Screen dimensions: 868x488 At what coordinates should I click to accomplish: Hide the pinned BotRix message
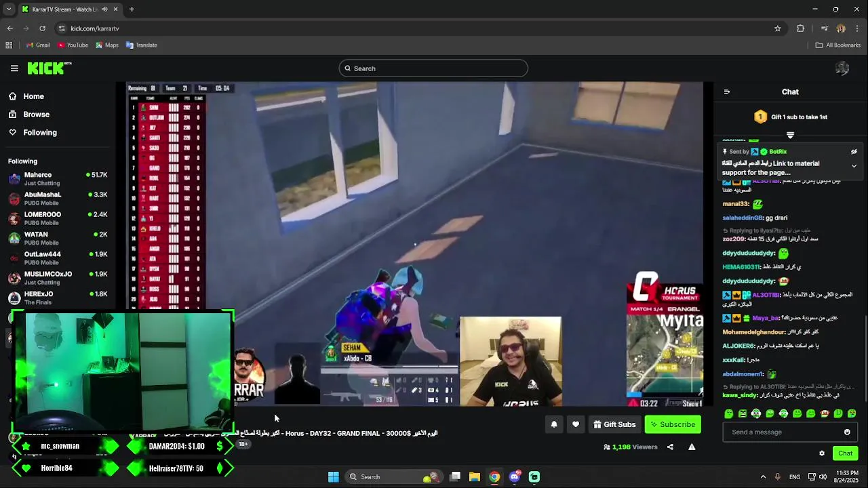coord(854,152)
